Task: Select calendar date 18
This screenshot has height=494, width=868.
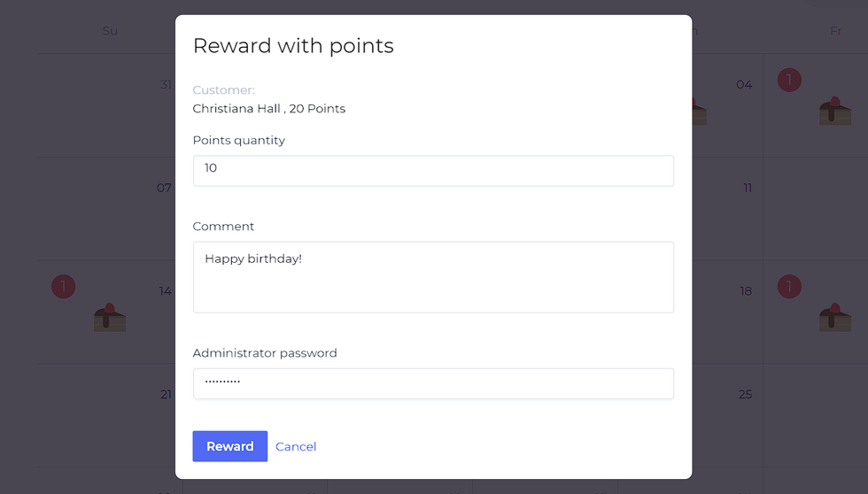Action: 746,291
